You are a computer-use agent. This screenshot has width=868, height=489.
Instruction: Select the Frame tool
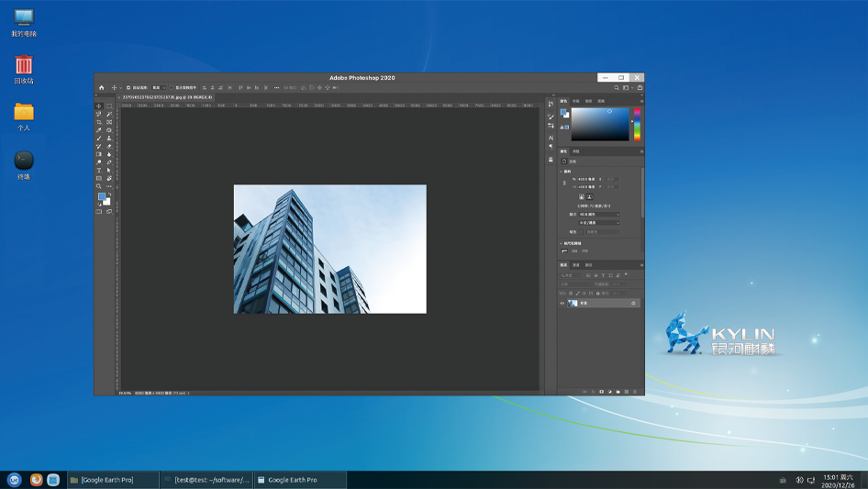(109, 122)
